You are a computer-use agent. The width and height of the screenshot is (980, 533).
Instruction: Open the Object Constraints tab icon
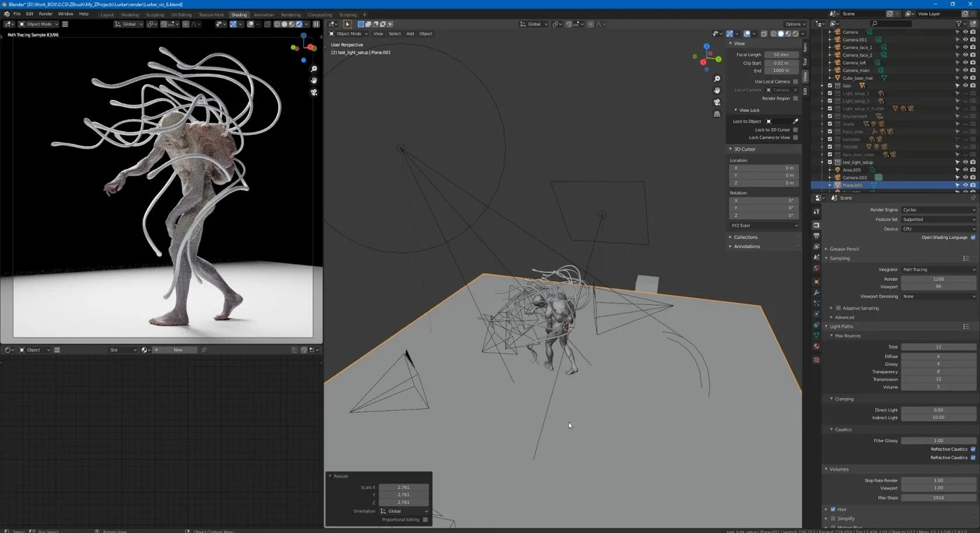click(x=816, y=325)
